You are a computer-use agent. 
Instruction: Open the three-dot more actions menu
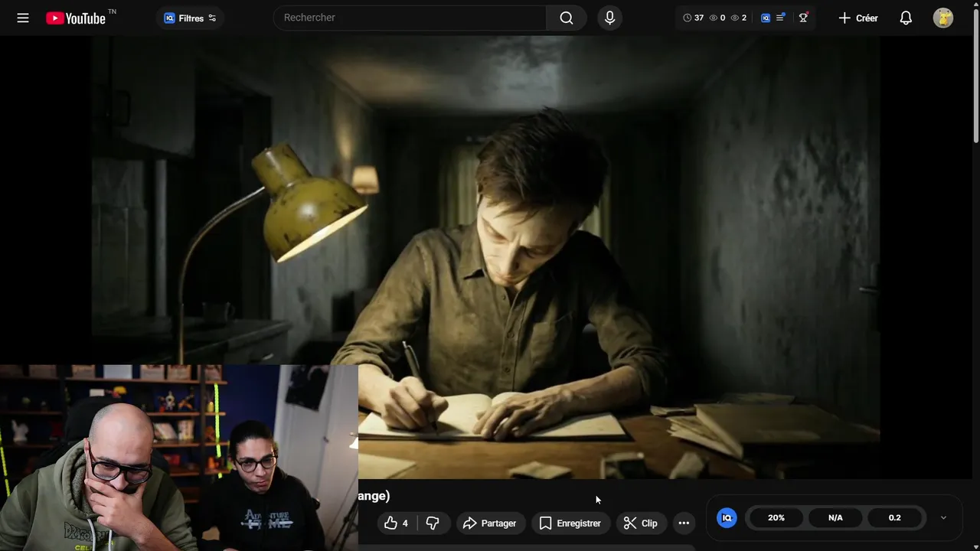coord(684,523)
